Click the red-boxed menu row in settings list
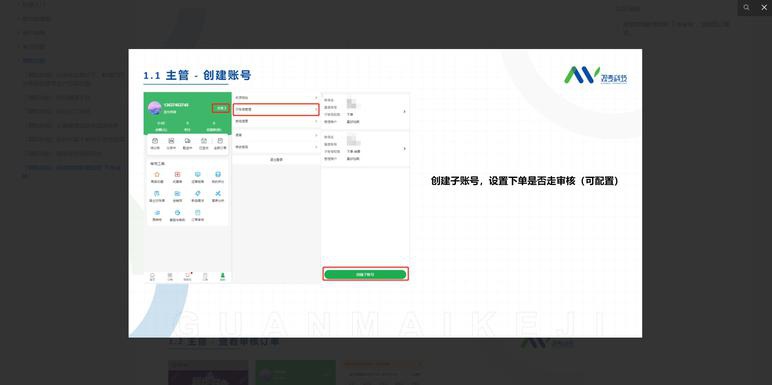Viewport: 772px width, 385px height. coord(276,109)
